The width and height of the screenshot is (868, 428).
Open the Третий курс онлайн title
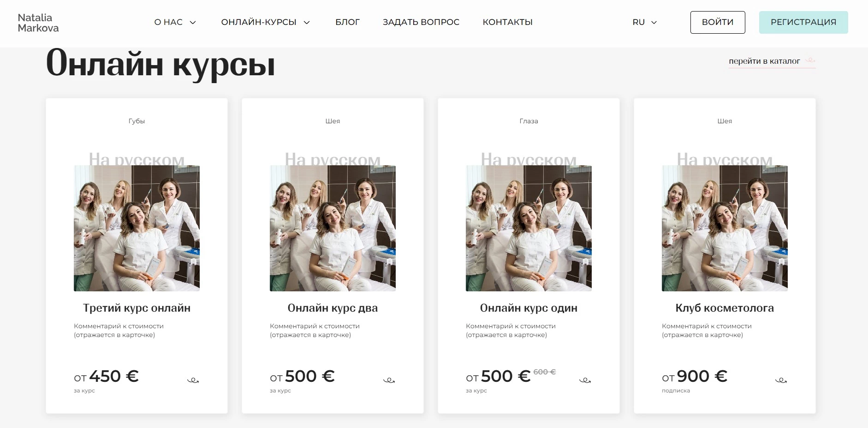pyautogui.click(x=137, y=308)
